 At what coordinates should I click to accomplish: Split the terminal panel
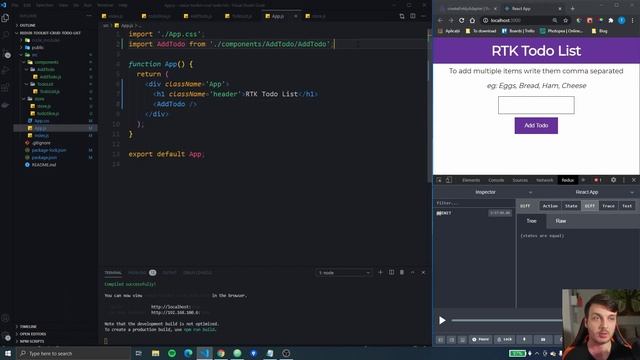pyautogui.click(x=391, y=272)
